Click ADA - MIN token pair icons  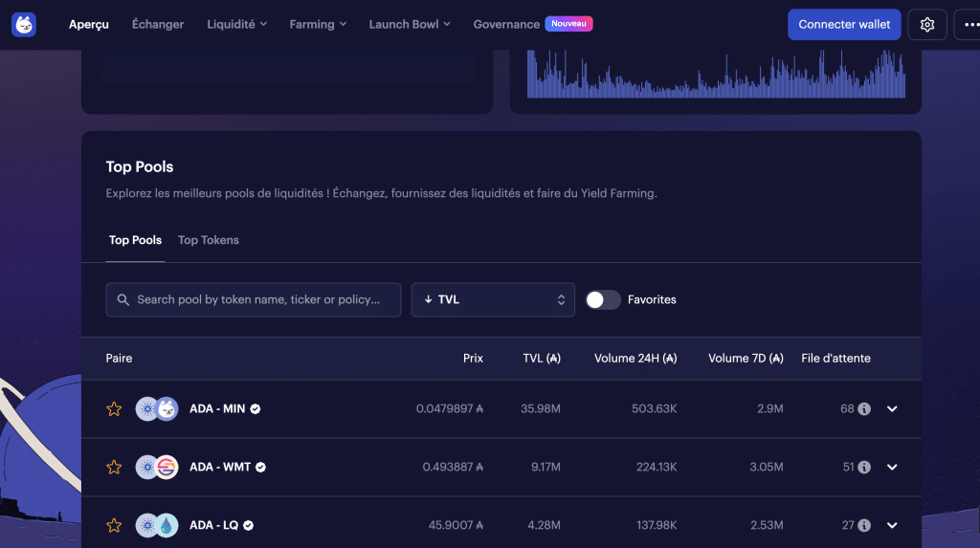point(157,408)
